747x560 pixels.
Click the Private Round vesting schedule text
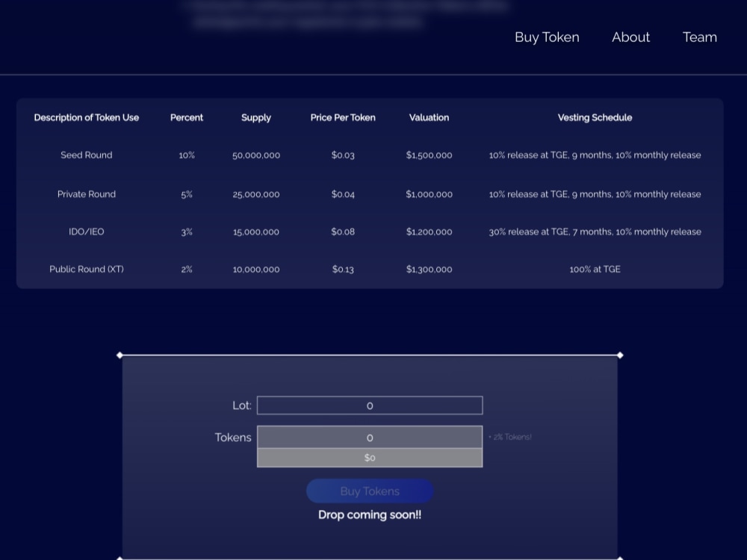(x=595, y=194)
